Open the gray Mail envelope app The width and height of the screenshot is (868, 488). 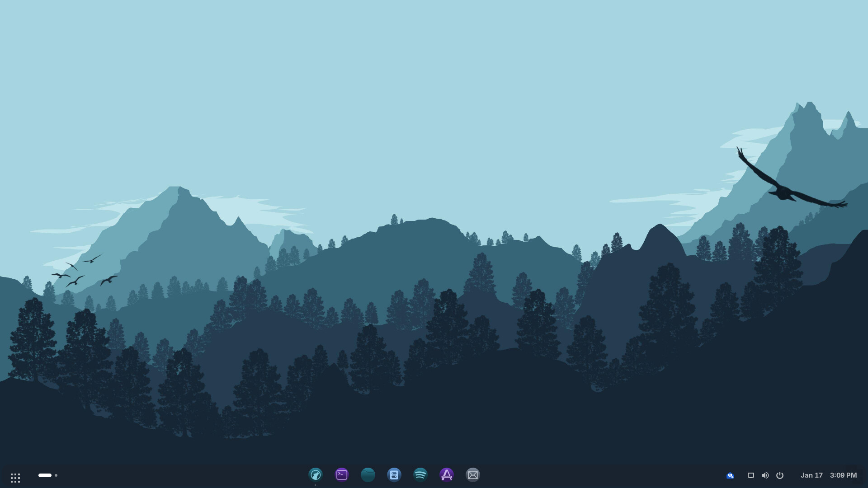pos(473,474)
